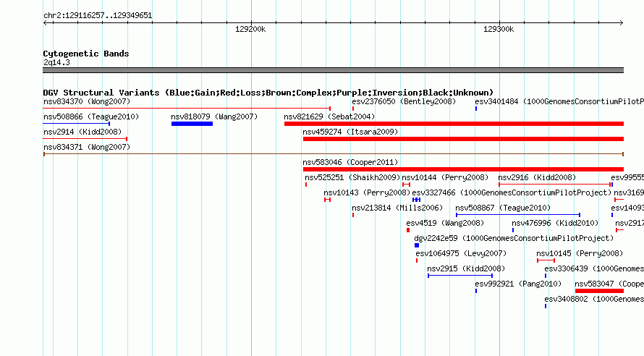Screen dimensions: 644x356
Task: Select the esv3401484 1000GenomesConsortium variant label
Action: click(559, 101)
